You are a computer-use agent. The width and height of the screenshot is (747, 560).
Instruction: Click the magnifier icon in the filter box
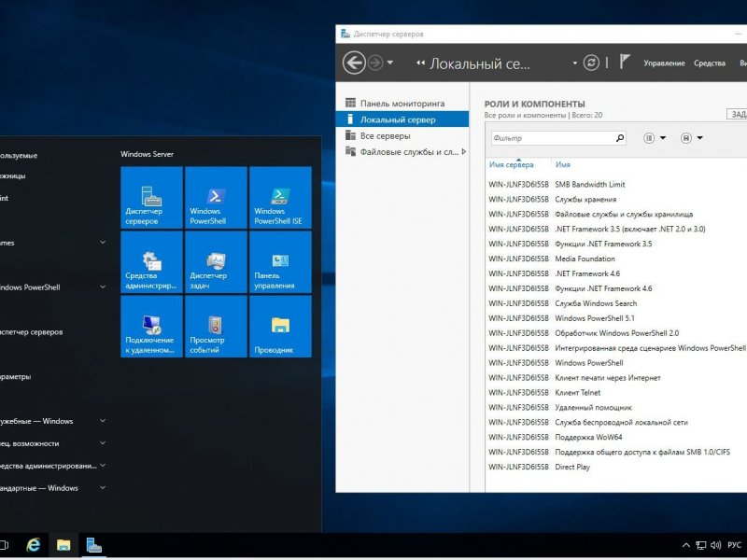tap(620, 138)
